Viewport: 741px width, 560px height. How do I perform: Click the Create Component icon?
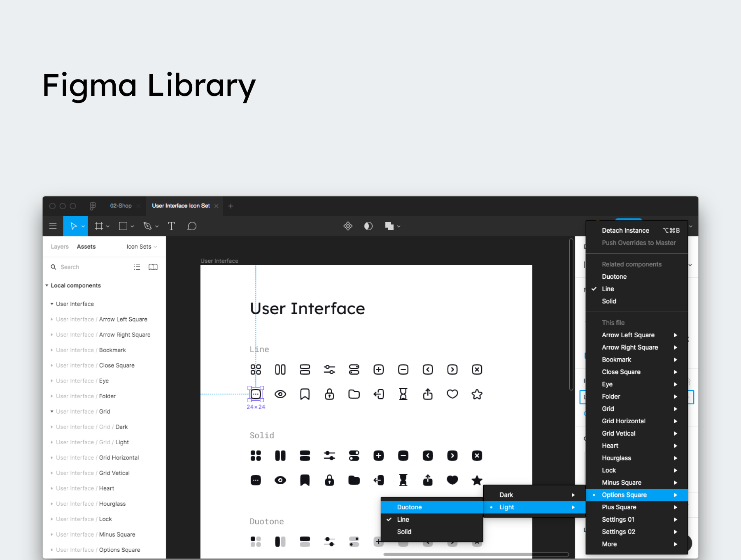[x=348, y=226]
